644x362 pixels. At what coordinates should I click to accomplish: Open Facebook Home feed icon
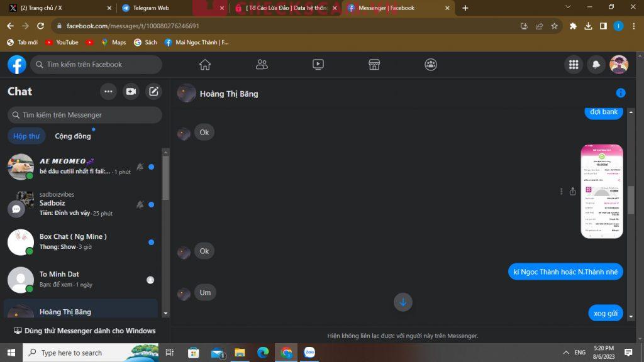coord(205,65)
